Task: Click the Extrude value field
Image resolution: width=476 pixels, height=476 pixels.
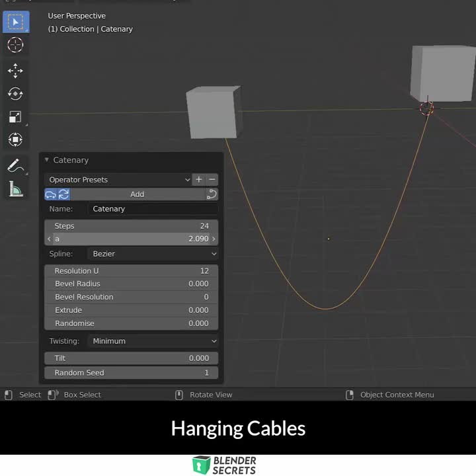Action: click(131, 310)
